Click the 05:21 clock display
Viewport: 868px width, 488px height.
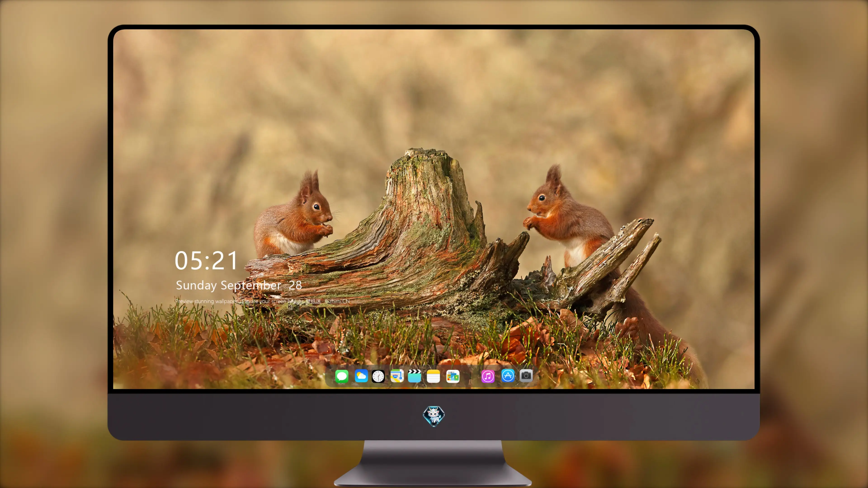tap(206, 261)
